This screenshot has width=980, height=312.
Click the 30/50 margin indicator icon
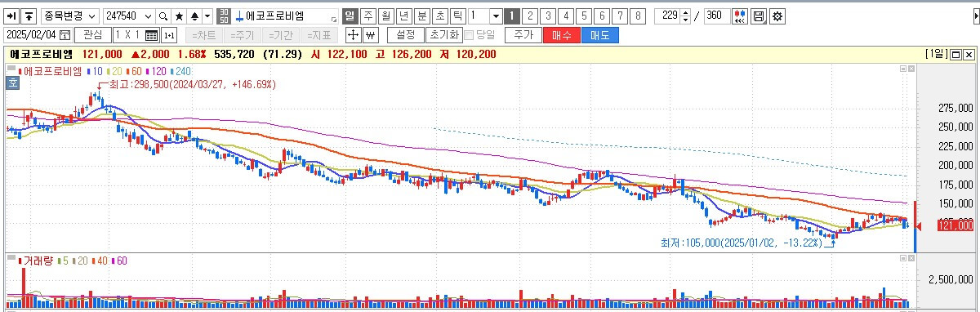pyautogui.click(x=225, y=16)
